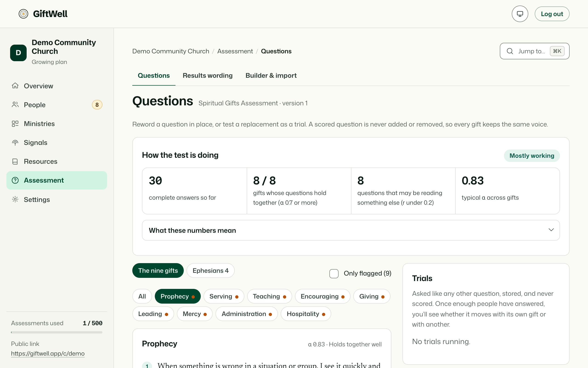Filter questions by Giving
This screenshot has width=588, height=368.
[372, 296]
